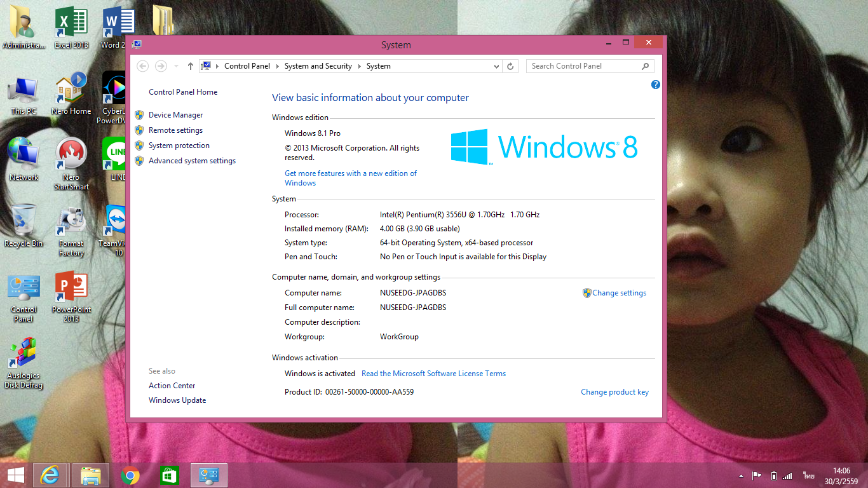Open Device Manager link
The height and width of the screenshot is (488, 868).
pyautogui.click(x=175, y=115)
